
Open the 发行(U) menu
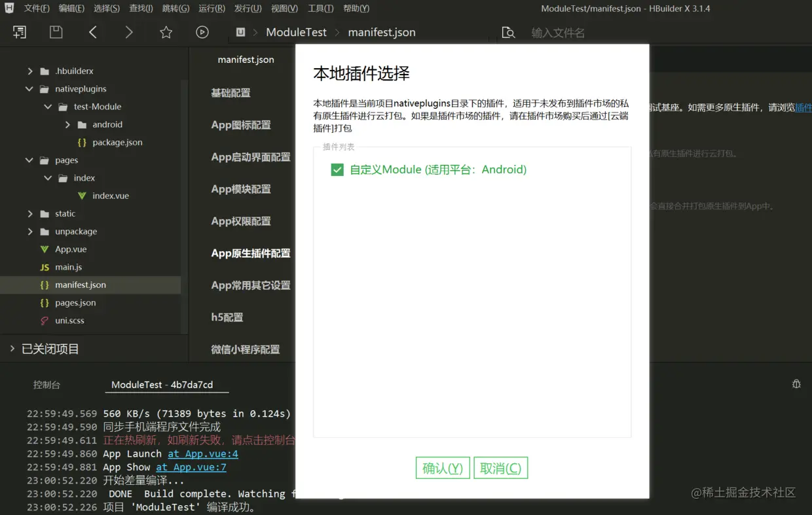coord(248,9)
